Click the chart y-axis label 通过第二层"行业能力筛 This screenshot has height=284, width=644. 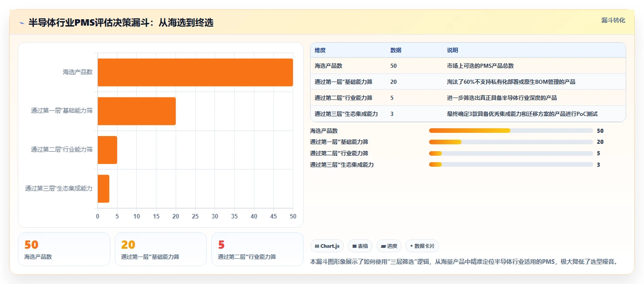(x=62, y=149)
